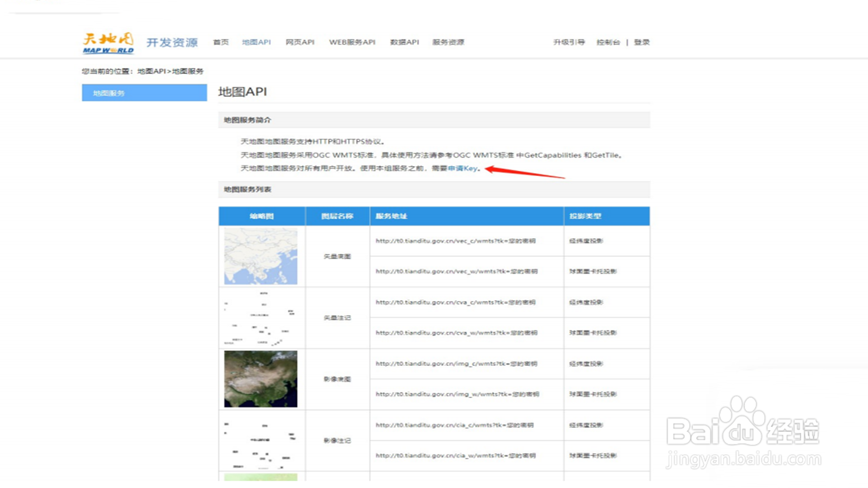
Task: Click 球面墨卡托投影 in the vec_w row
Action: tap(593, 272)
